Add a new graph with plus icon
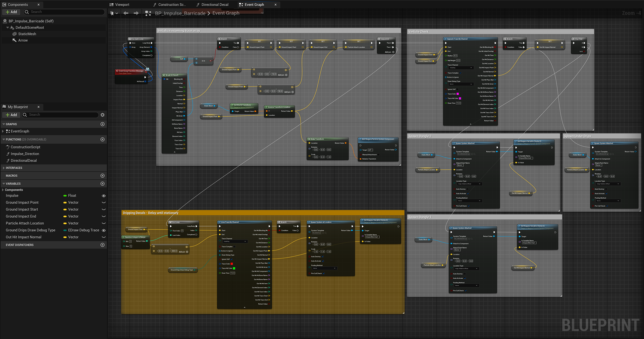The image size is (644, 339). click(103, 124)
